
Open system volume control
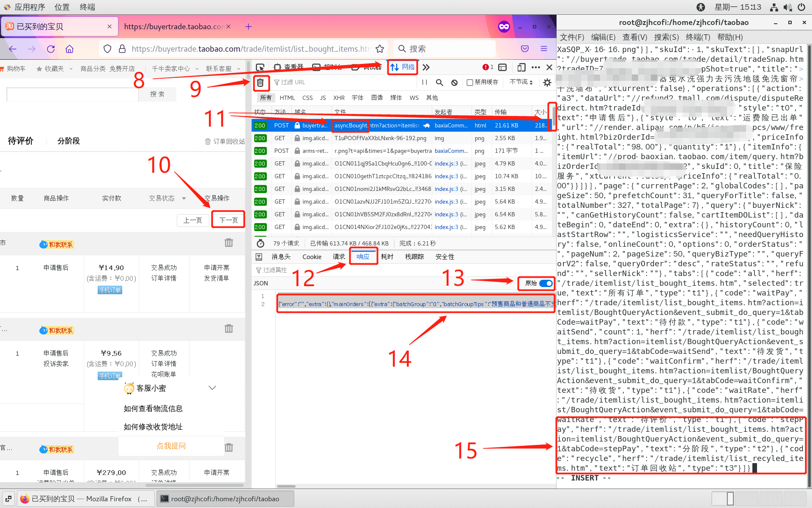point(787,7)
